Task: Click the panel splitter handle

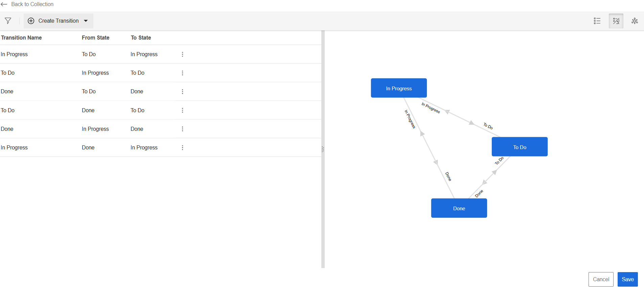Action: [x=323, y=149]
